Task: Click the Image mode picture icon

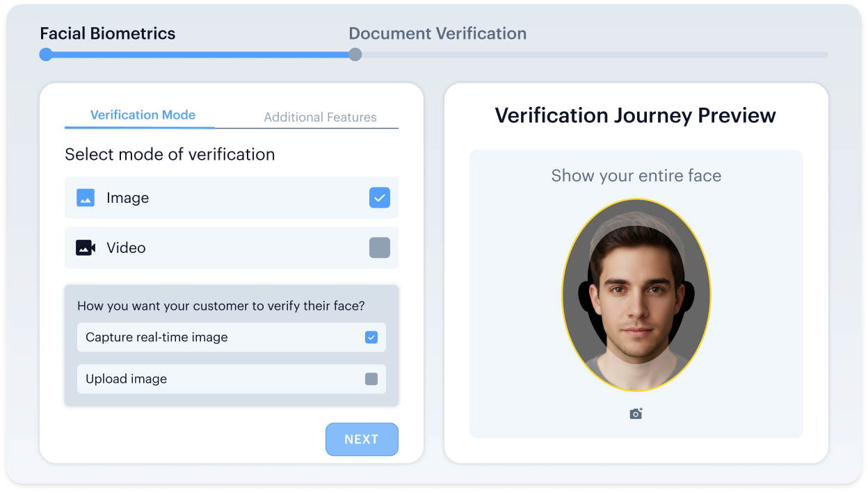Action: 86,198
